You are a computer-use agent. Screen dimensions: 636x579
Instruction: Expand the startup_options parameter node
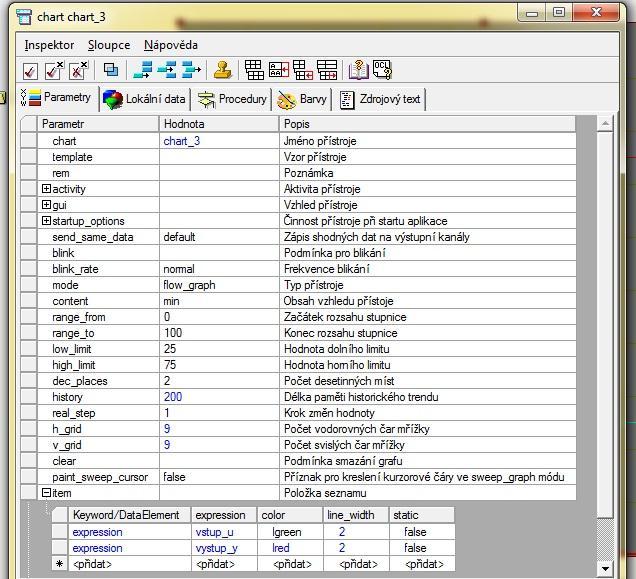click(x=46, y=221)
